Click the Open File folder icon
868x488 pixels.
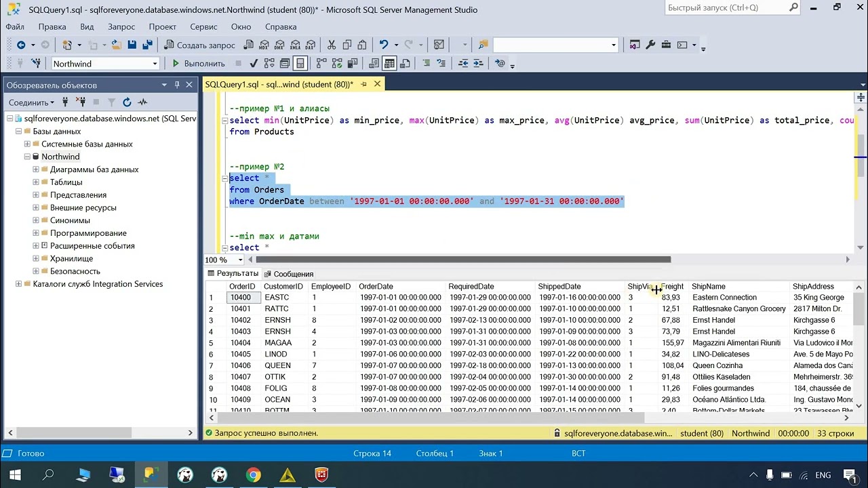[116, 45]
